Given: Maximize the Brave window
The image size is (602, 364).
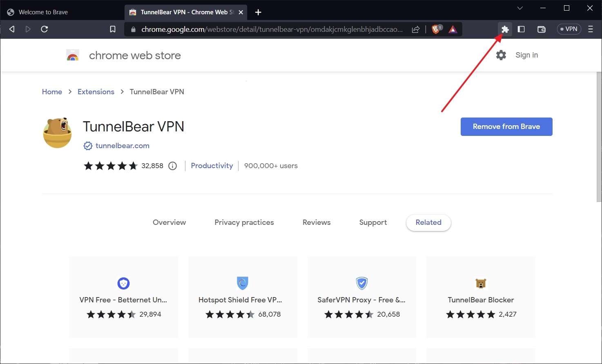Looking at the screenshot, I should [566, 8].
